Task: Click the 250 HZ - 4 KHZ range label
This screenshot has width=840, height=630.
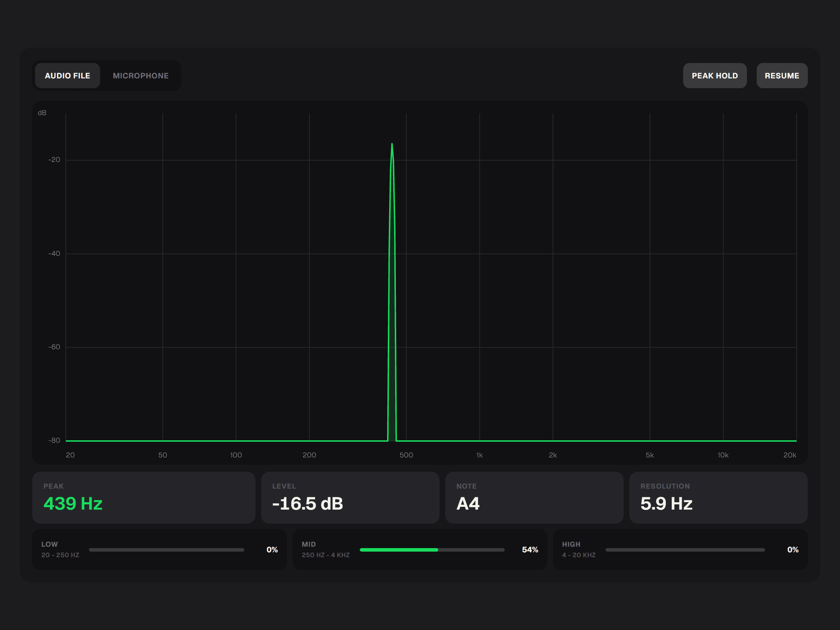Action: click(325, 555)
